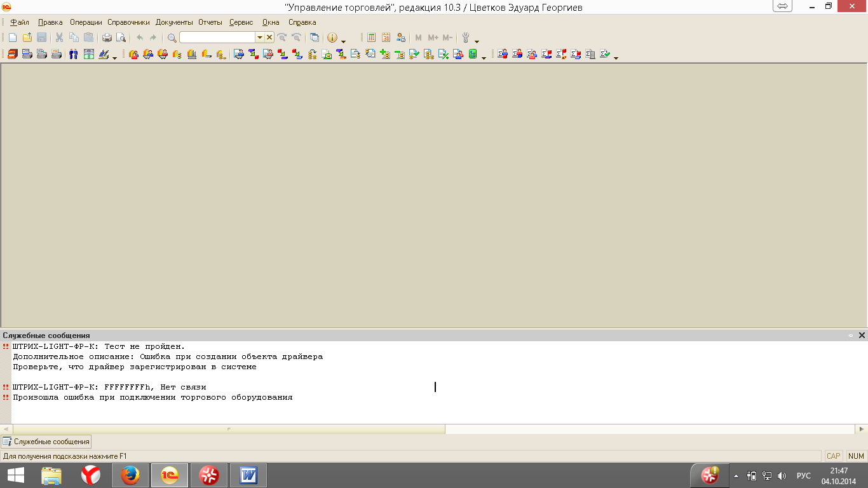Viewport: 868px width, 488px height.
Task: Click the wrench service tools icon
Action: (466, 37)
